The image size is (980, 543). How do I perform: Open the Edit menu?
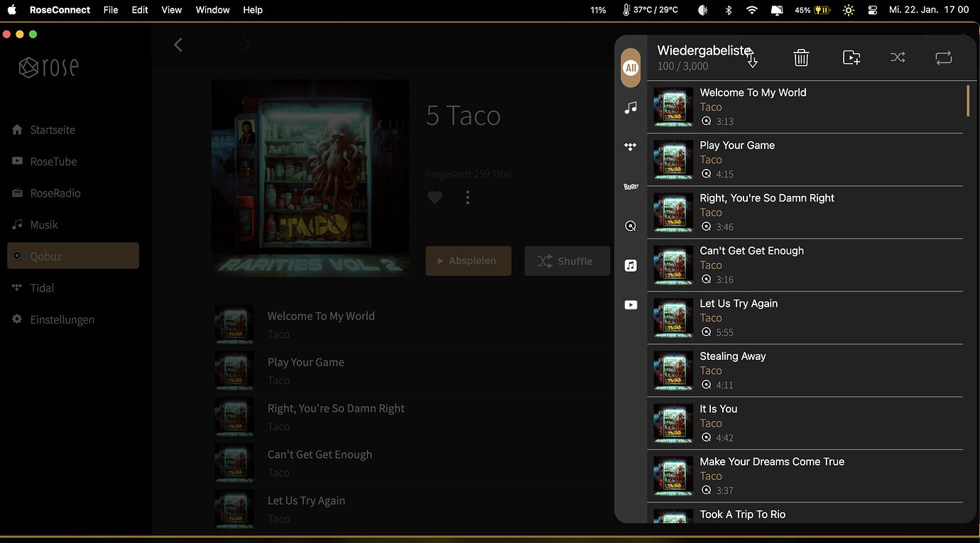click(x=140, y=10)
